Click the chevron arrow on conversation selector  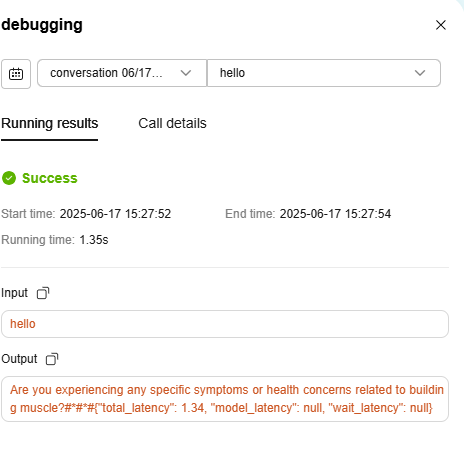[x=186, y=73]
